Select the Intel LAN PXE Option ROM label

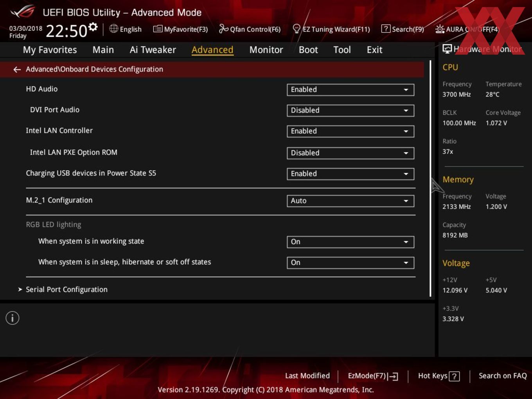pyautogui.click(x=74, y=152)
